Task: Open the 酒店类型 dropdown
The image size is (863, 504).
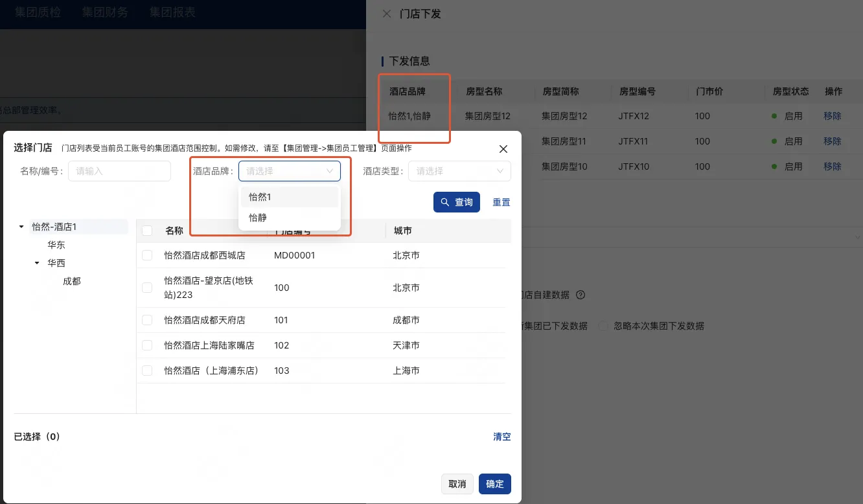Action: (460, 171)
